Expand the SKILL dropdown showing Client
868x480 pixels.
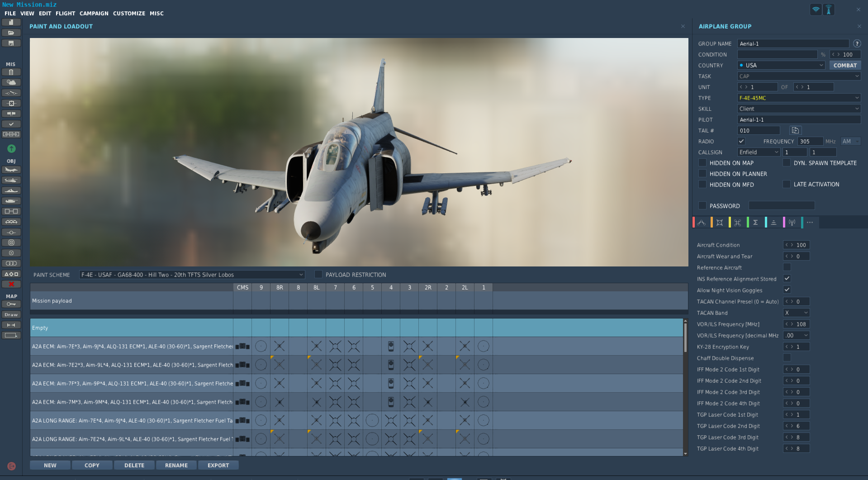(x=799, y=109)
